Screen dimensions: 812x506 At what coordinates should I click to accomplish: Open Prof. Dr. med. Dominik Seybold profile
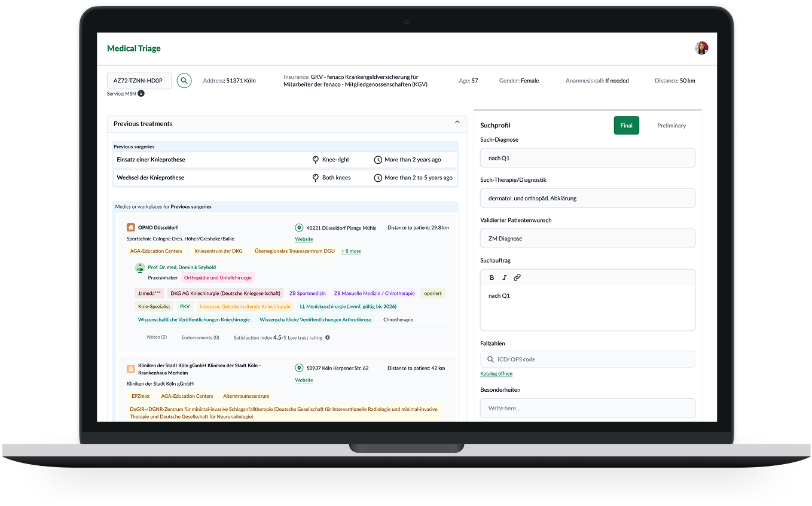point(182,267)
